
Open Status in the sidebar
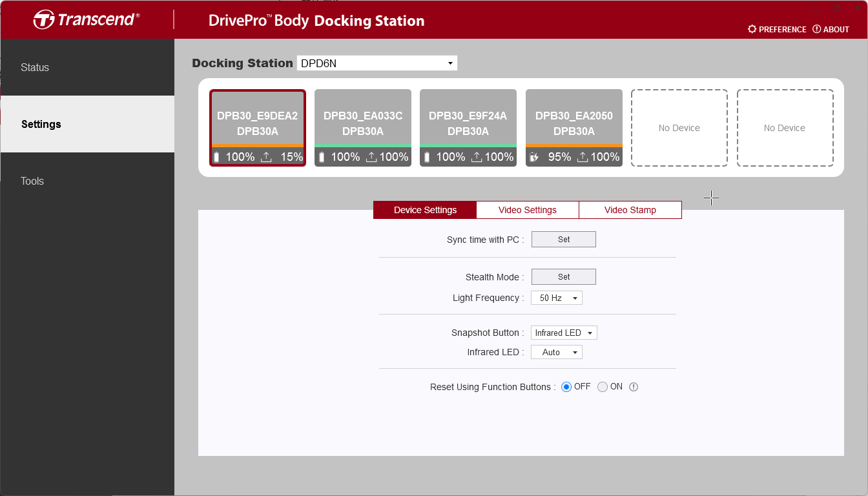coord(35,67)
